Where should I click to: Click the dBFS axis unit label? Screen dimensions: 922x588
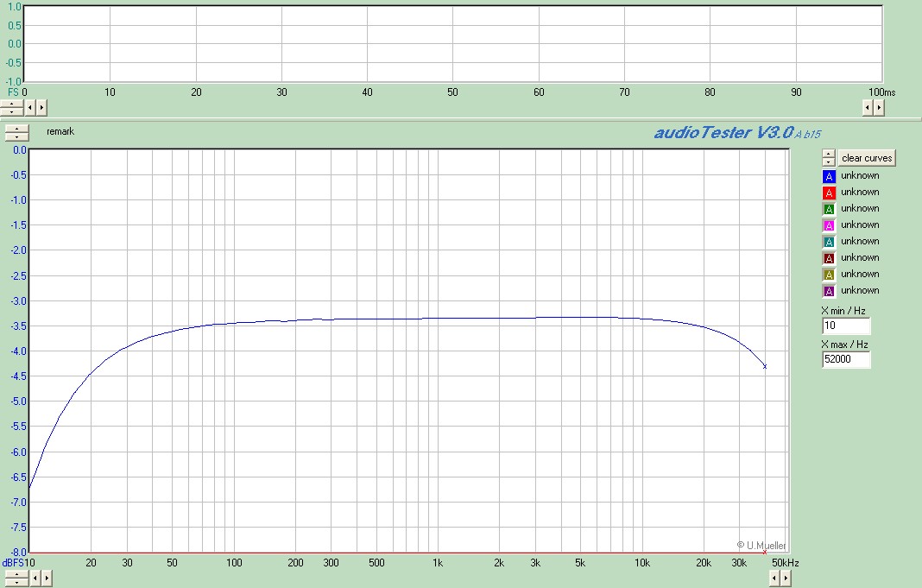[14, 563]
